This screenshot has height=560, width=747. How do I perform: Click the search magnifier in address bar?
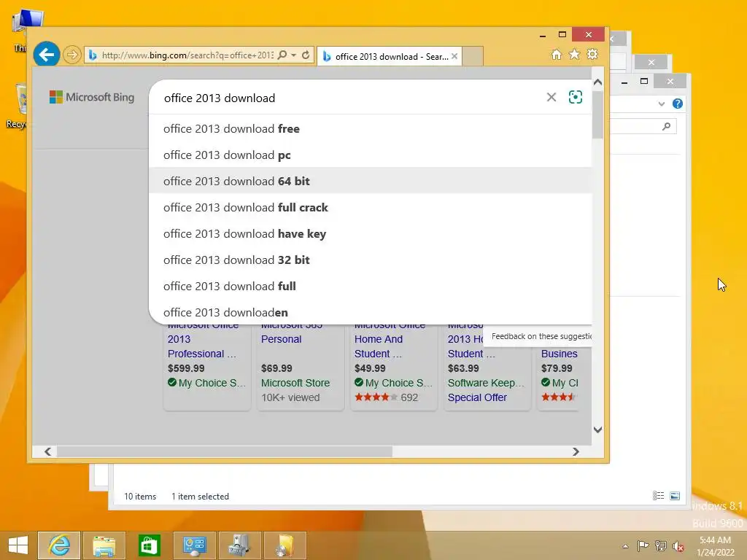click(282, 55)
